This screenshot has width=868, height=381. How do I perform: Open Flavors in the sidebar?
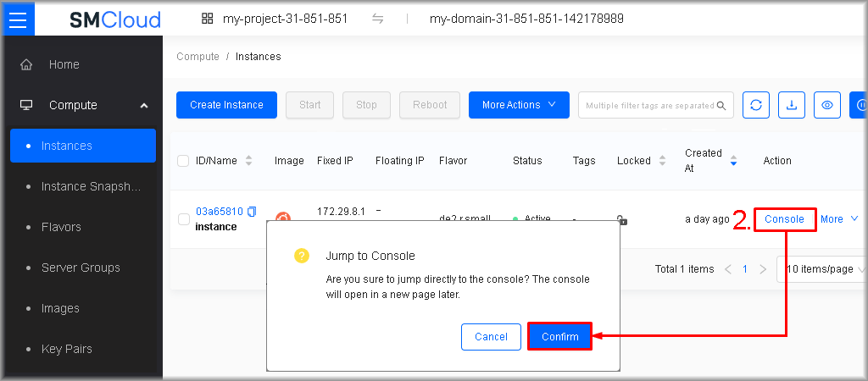coord(61,227)
